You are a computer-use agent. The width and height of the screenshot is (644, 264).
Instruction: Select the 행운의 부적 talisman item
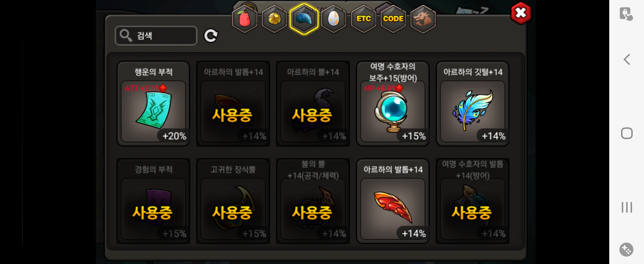pyautogui.click(x=153, y=104)
